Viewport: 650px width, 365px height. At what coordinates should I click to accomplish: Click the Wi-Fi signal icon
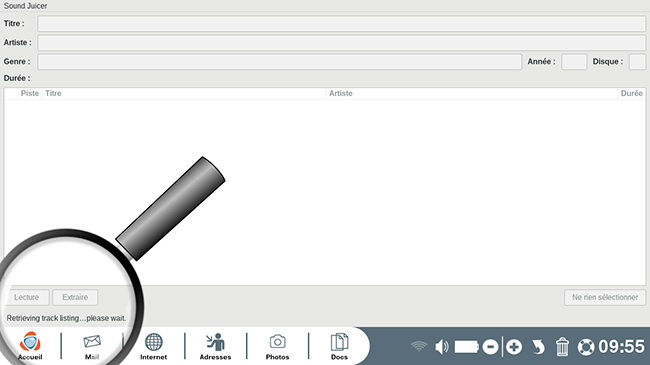(x=419, y=346)
